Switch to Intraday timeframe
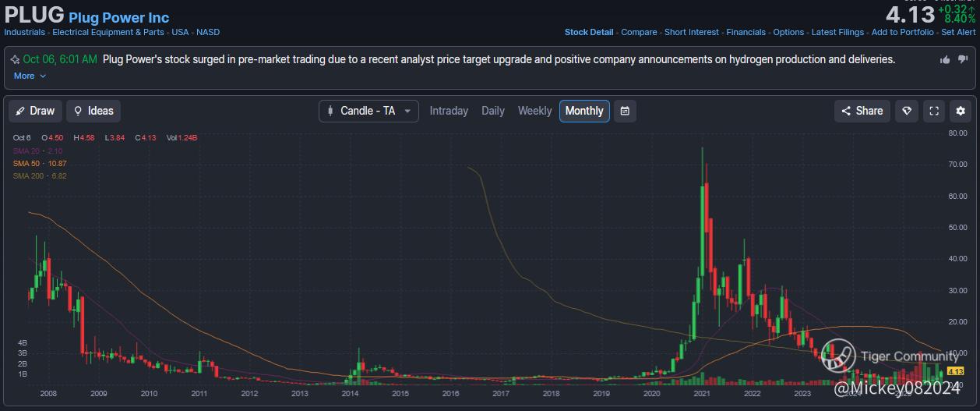Viewport: 980px width, 411px height. click(x=449, y=111)
